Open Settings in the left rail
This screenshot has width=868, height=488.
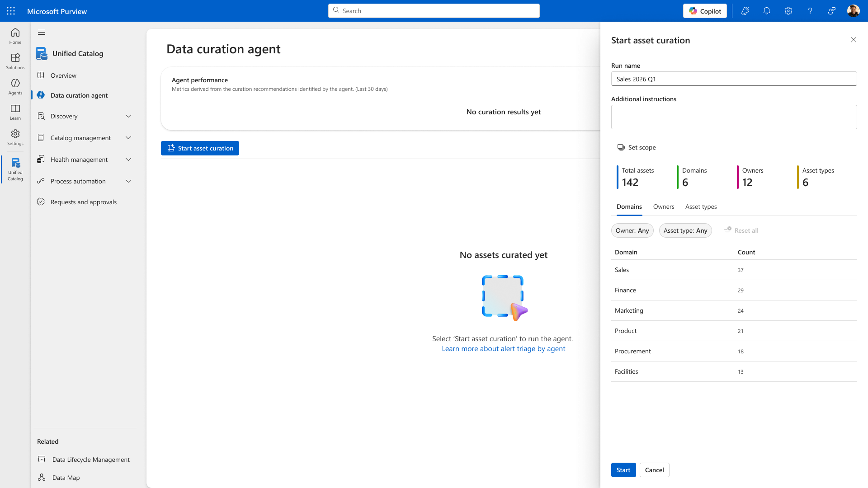pos(15,137)
